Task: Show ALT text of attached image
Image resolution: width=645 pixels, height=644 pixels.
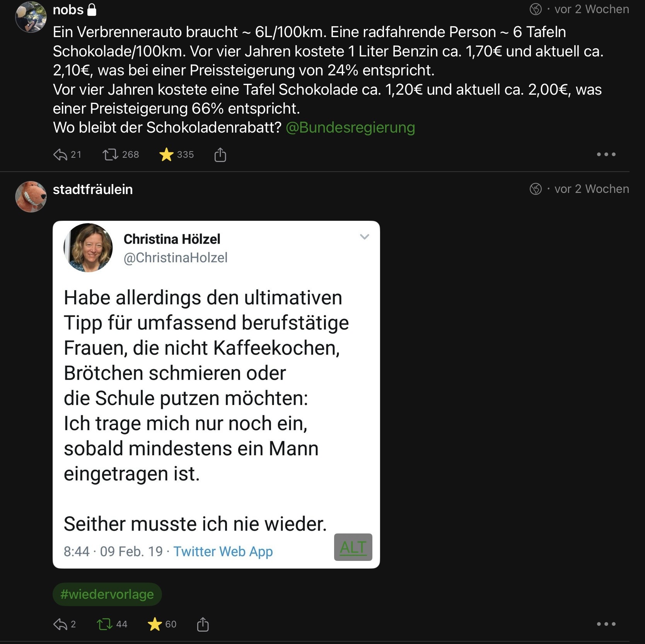Action: (353, 547)
